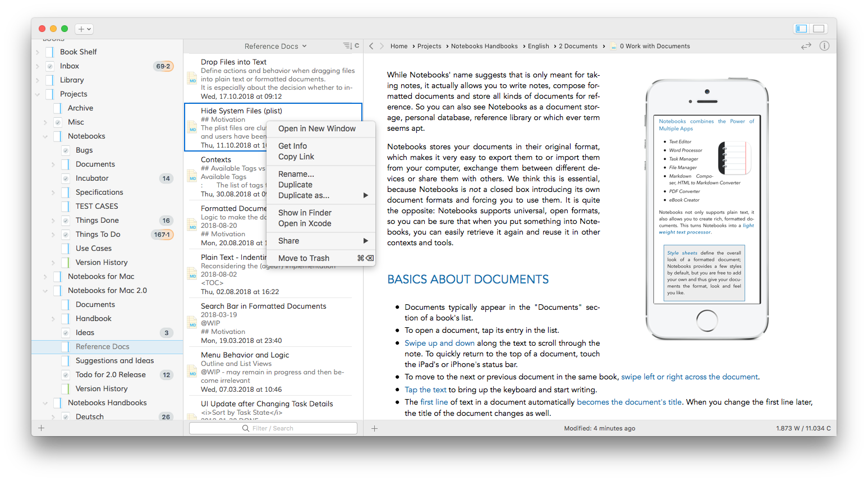
Task: Expand the Book Shelf tree item
Action: pos(38,52)
